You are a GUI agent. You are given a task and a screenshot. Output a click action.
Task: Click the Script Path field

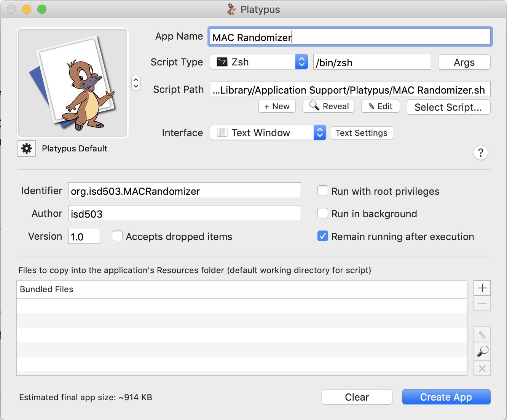[x=350, y=89]
